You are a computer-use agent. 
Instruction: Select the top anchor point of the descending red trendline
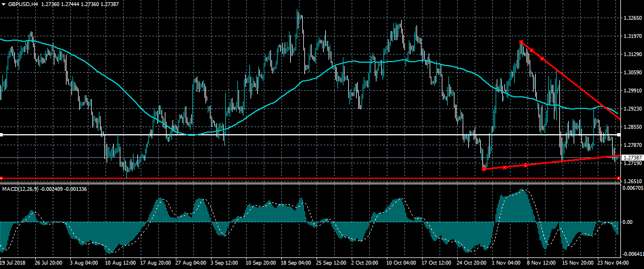click(521, 42)
